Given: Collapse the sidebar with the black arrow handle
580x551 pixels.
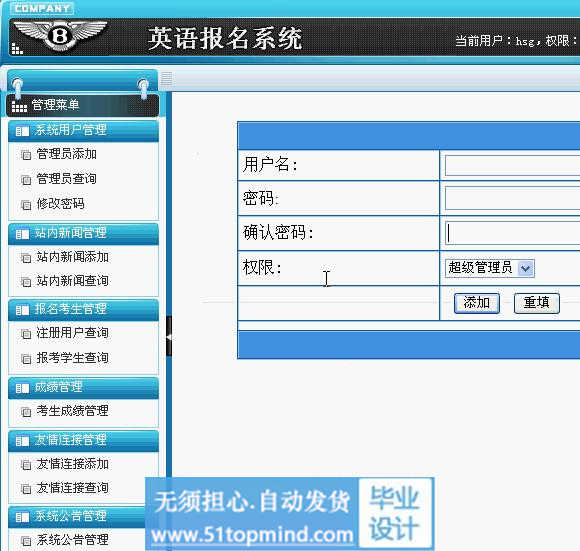Looking at the screenshot, I should 169,336.
